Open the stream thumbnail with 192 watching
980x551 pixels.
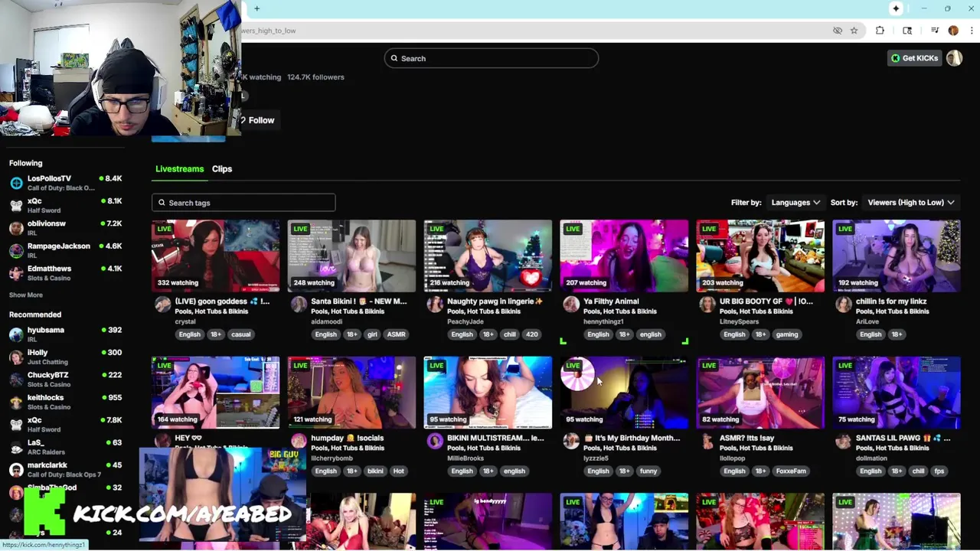[x=897, y=256]
